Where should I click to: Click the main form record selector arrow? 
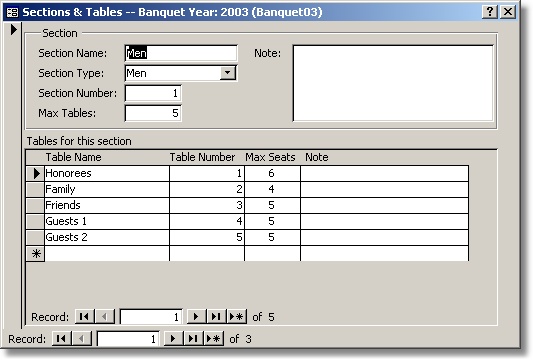(13, 30)
